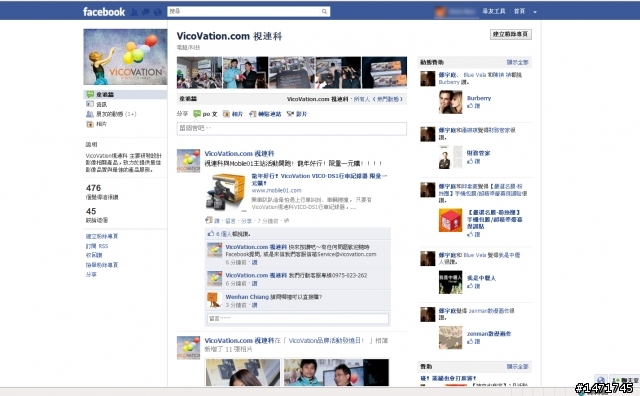Open the blurred user profile in header
This screenshot has height=396, width=640.
tap(456, 12)
